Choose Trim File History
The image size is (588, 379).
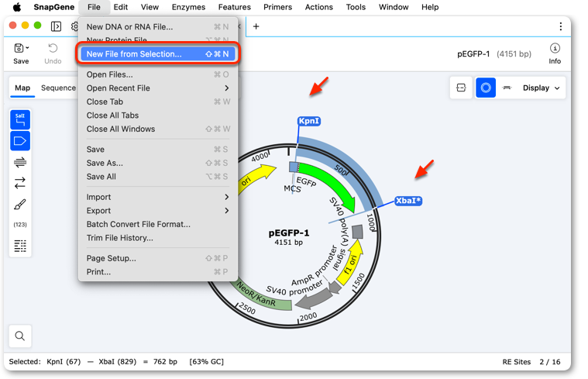(x=157, y=238)
